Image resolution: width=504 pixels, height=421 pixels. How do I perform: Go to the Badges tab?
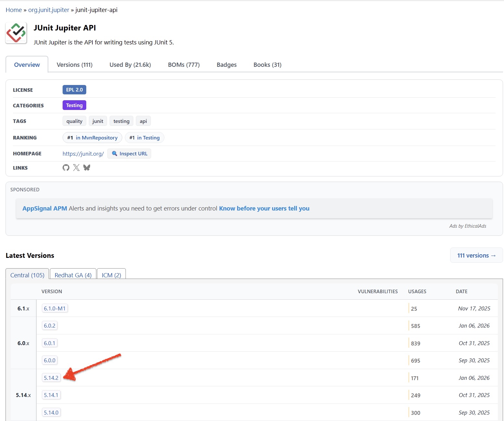tap(226, 65)
